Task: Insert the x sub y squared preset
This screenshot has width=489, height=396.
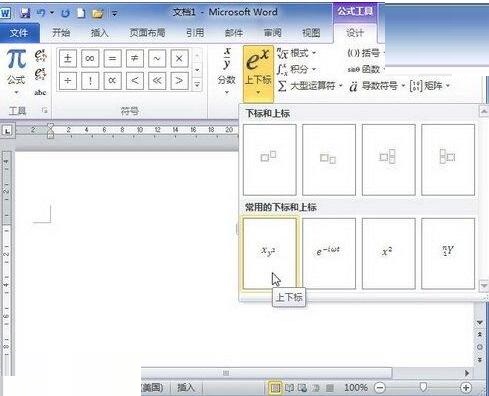Action: click(270, 254)
